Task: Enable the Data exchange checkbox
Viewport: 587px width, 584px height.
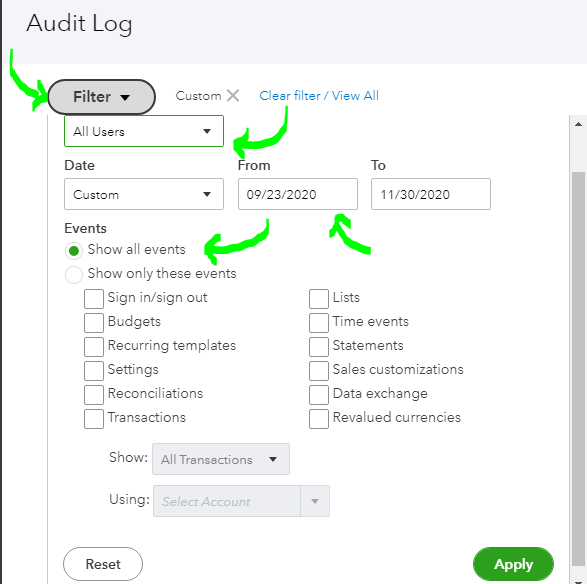Action: (x=319, y=395)
